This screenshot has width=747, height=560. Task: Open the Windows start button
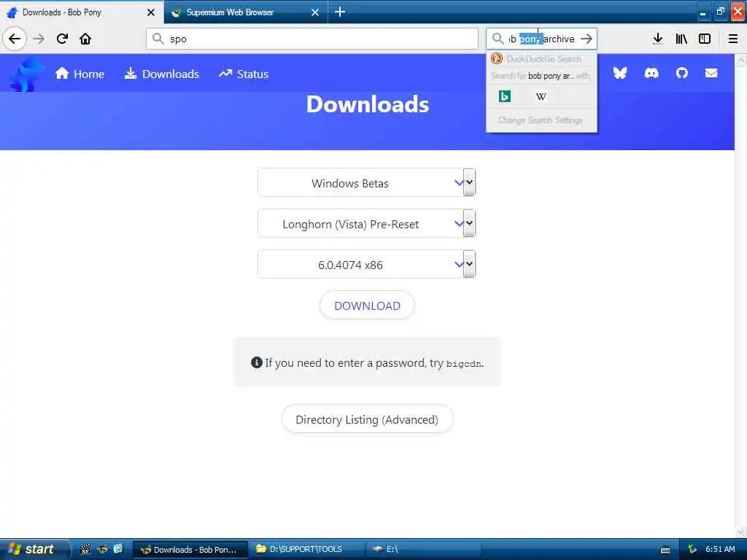(34, 549)
